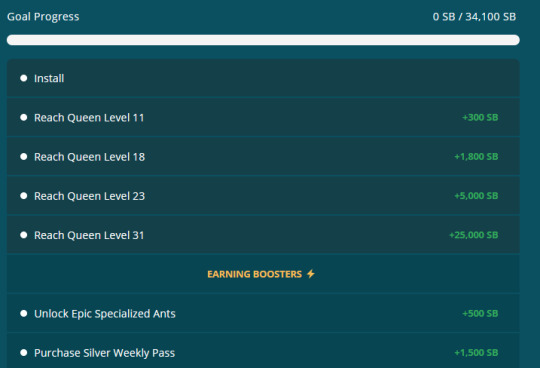This screenshot has height=368, width=540.
Task: Click the lightning bolt icon
Action: click(x=311, y=274)
